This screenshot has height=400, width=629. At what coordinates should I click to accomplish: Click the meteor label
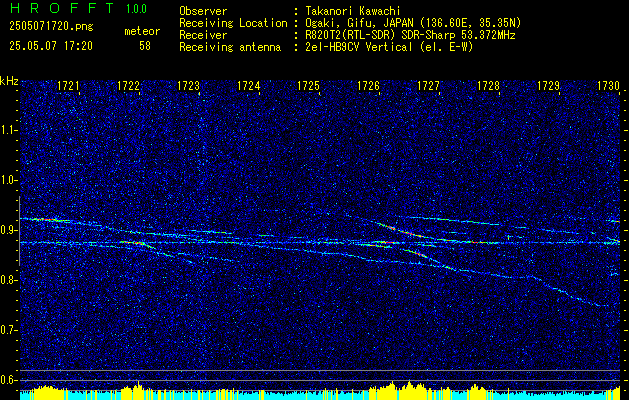(x=142, y=31)
